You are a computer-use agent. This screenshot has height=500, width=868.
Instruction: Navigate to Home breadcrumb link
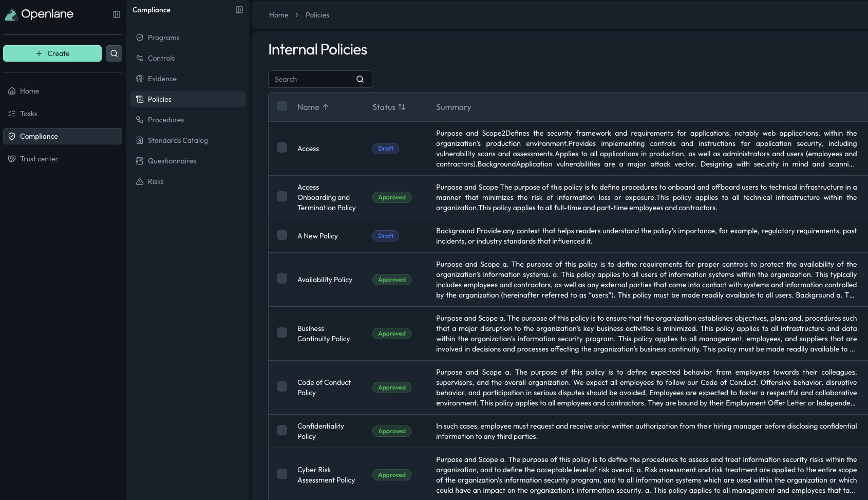point(278,15)
